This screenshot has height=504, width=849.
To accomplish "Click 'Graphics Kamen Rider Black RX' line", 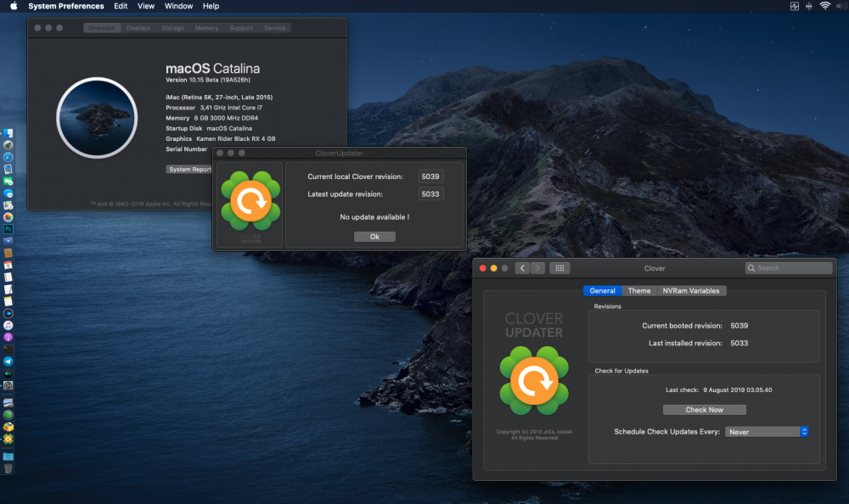I will pos(221,138).
